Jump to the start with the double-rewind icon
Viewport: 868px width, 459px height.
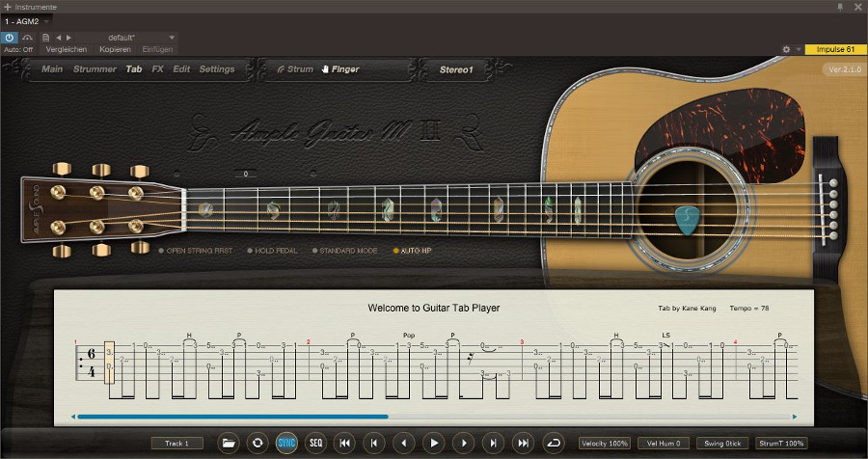pyautogui.click(x=345, y=443)
